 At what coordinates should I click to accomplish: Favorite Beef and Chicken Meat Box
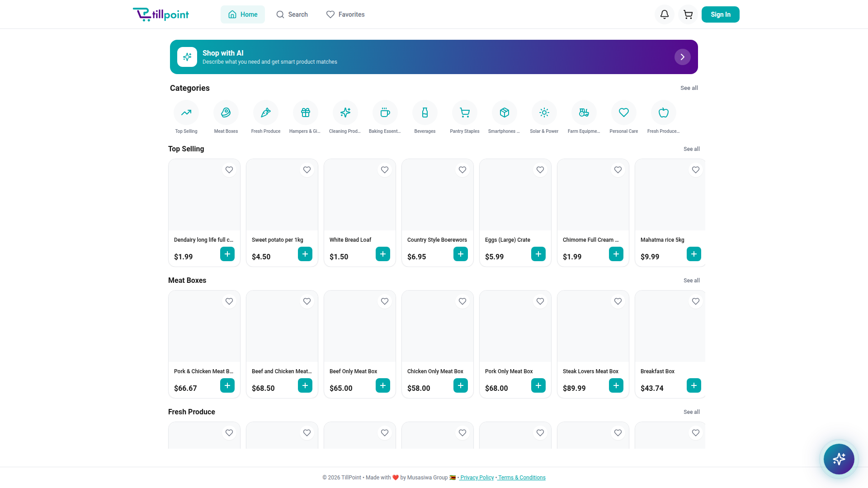coord(307,301)
